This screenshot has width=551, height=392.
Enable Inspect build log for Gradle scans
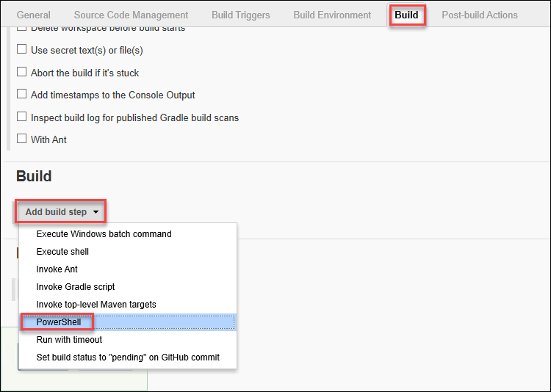[22, 117]
